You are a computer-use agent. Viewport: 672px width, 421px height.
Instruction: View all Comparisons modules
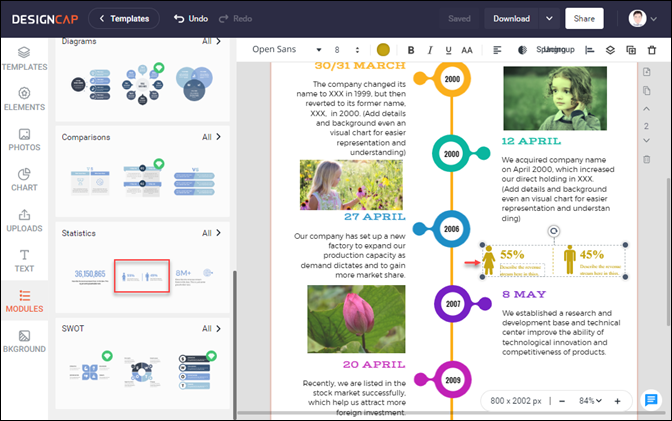[x=211, y=137]
